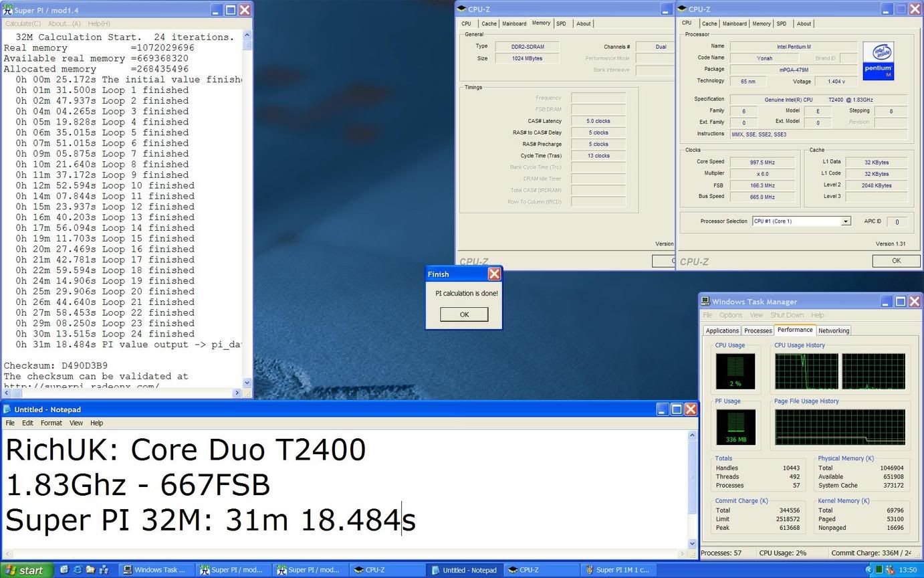Launch Internet Explorer from quick launch
924x578 pixels.
pyautogui.click(x=78, y=570)
